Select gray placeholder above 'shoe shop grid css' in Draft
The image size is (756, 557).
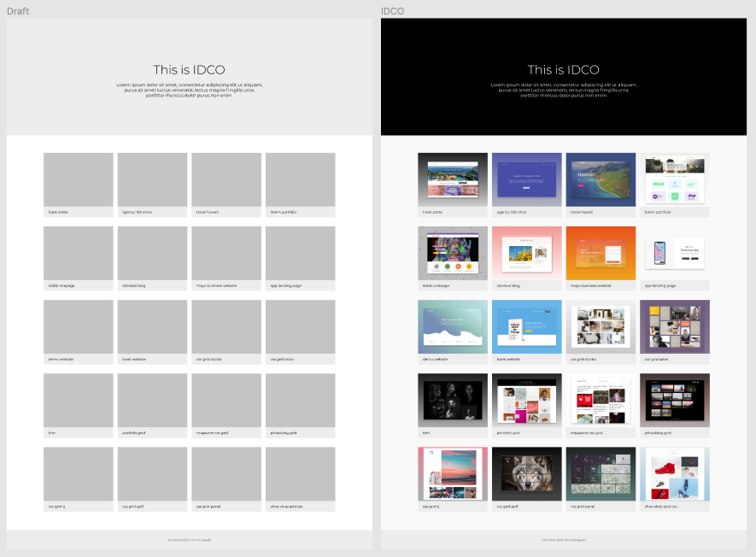click(301, 474)
